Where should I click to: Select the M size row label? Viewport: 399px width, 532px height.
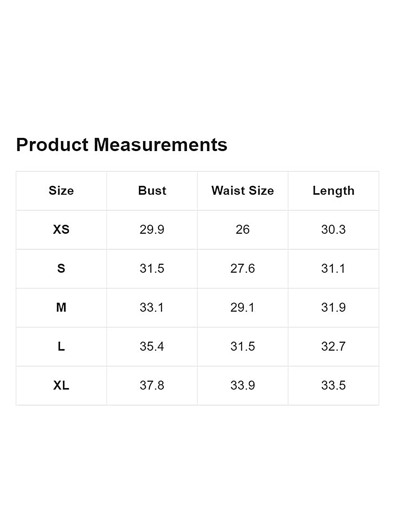coord(61,308)
